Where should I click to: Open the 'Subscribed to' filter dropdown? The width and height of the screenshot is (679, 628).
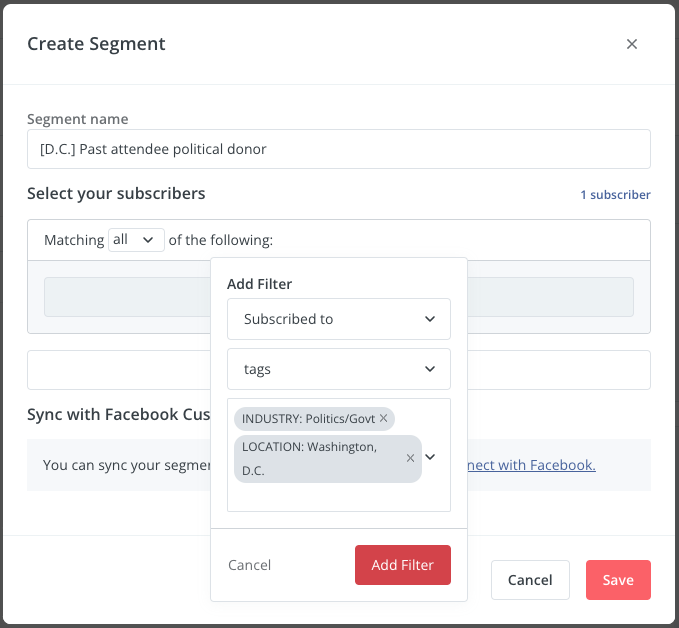(x=339, y=319)
